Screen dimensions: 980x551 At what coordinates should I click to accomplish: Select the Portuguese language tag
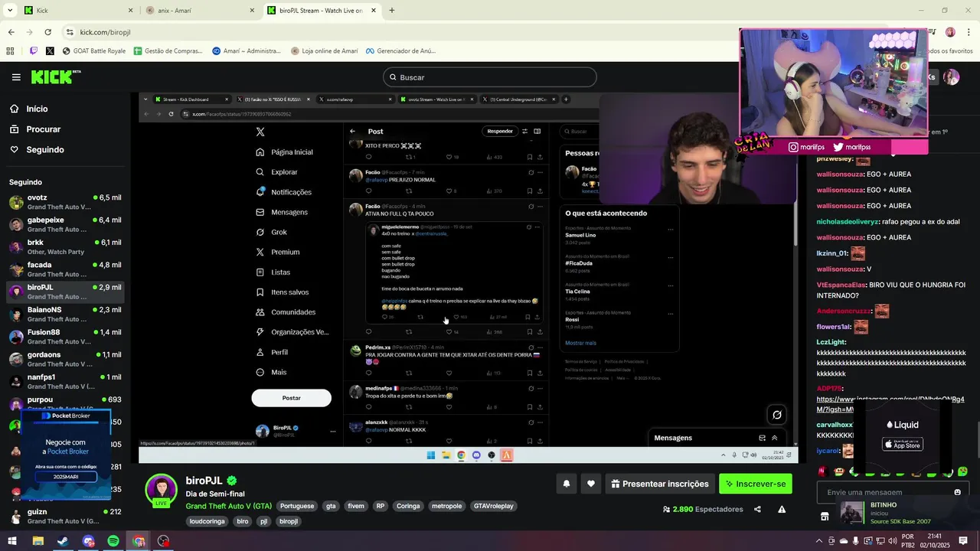pos(297,506)
